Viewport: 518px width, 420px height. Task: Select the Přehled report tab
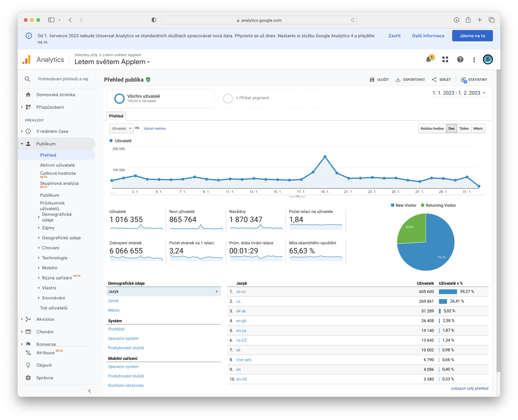[x=116, y=116]
